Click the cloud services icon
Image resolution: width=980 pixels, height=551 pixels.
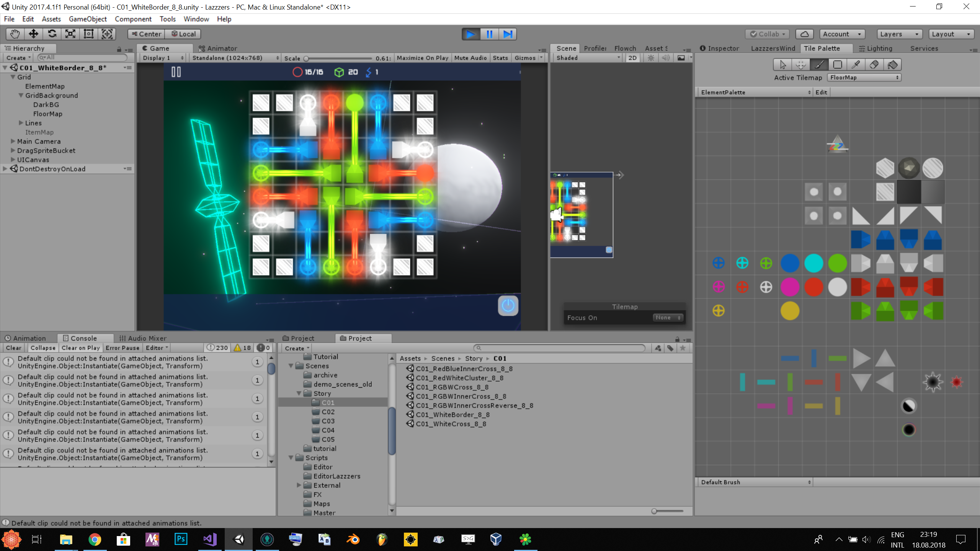point(804,34)
